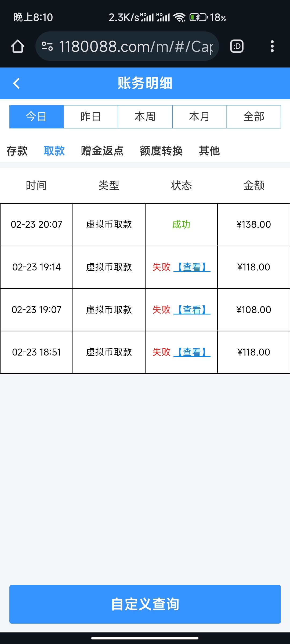
Task: Click 查看 link for the 18:51 withdrawal
Action: tap(192, 352)
